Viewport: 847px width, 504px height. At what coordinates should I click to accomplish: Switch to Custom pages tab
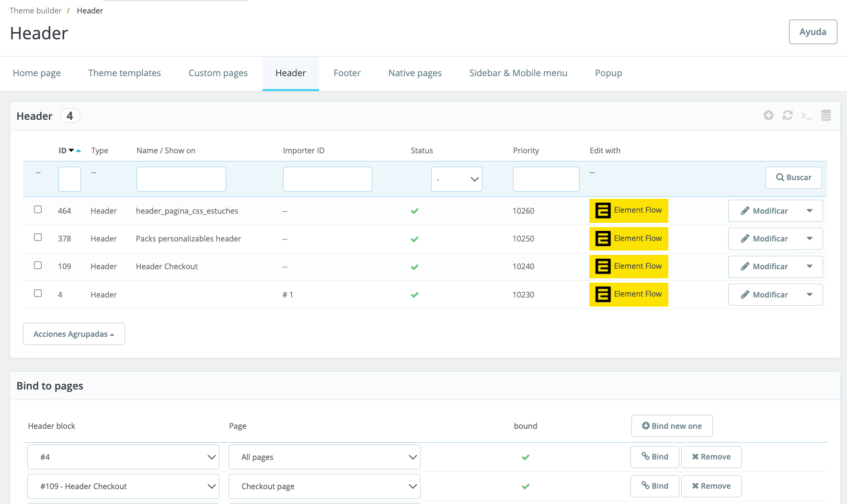(x=218, y=73)
